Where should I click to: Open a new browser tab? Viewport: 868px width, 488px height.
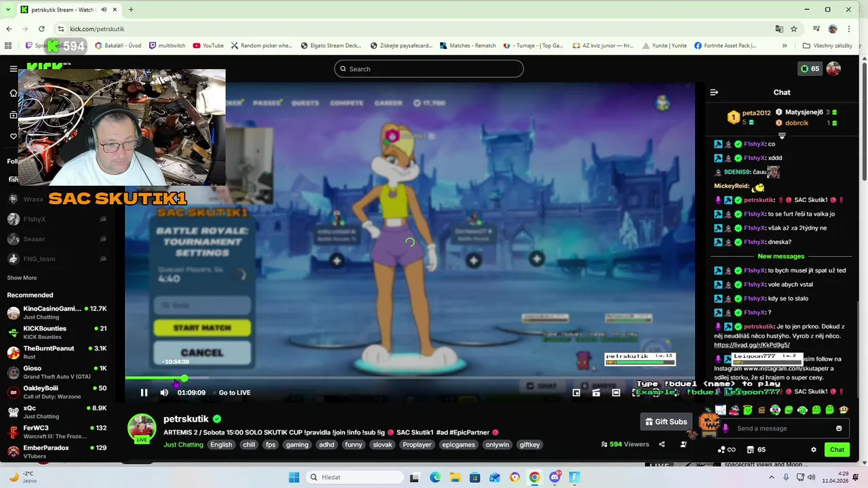pos(131,9)
